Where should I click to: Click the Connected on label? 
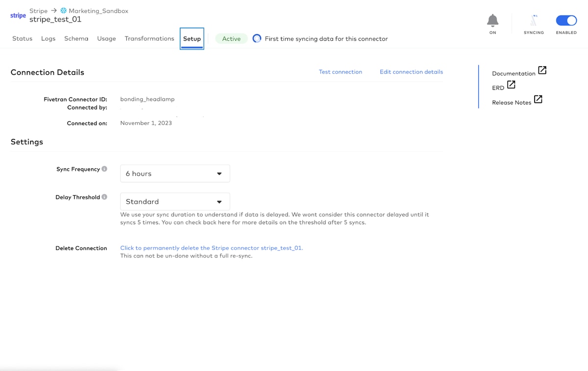pyautogui.click(x=87, y=123)
